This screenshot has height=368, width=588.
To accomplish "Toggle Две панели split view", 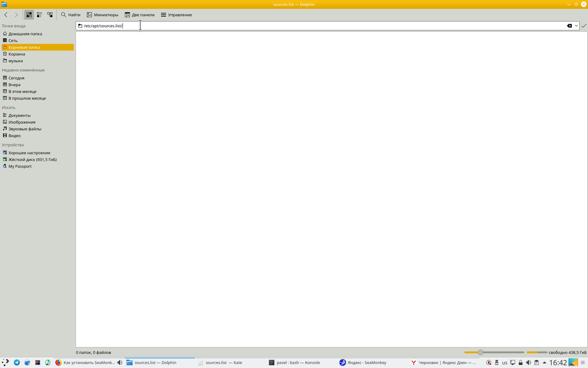I will click(140, 15).
